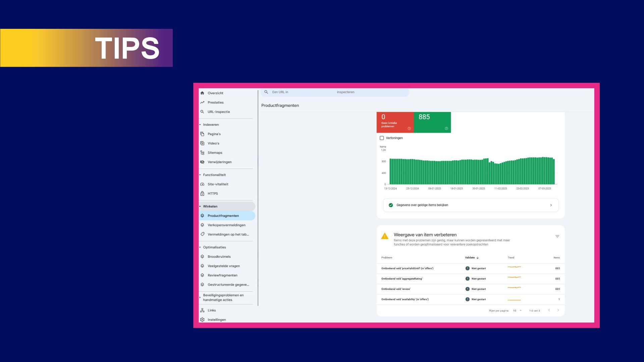This screenshot has width=644, height=362.
Task: Select Verkopersvermeldingen in sidebar
Action: point(226,225)
